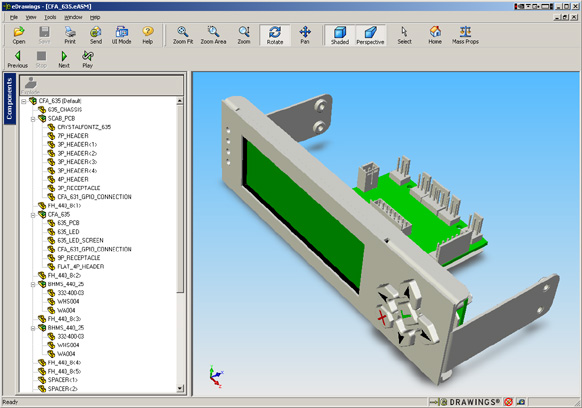Click the FH_440_8<2> part icon

[42, 275]
